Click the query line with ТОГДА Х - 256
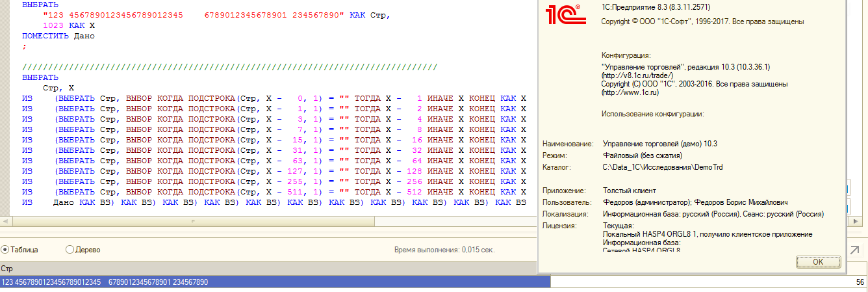 [x=274, y=182]
